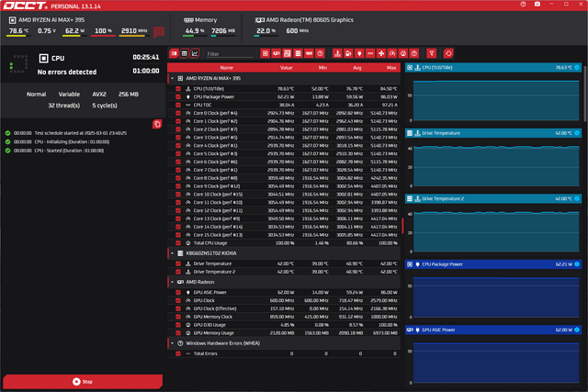
Task: Toggle the clock gauge sensor filter
Action: click(x=392, y=53)
